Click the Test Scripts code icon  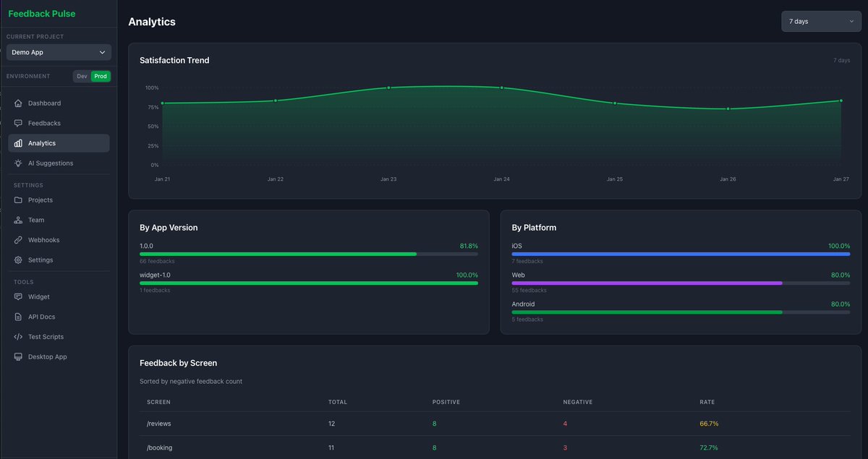(18, 337)
